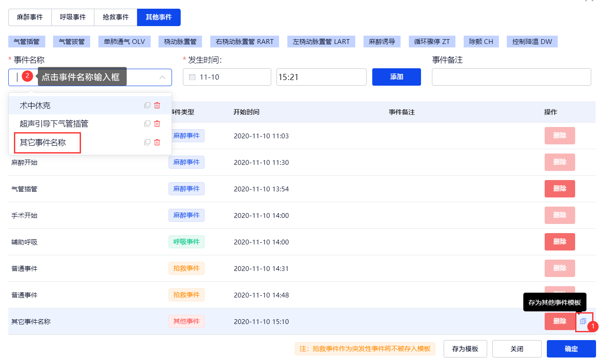Open the calendar icon in the date field

(192, 77)
